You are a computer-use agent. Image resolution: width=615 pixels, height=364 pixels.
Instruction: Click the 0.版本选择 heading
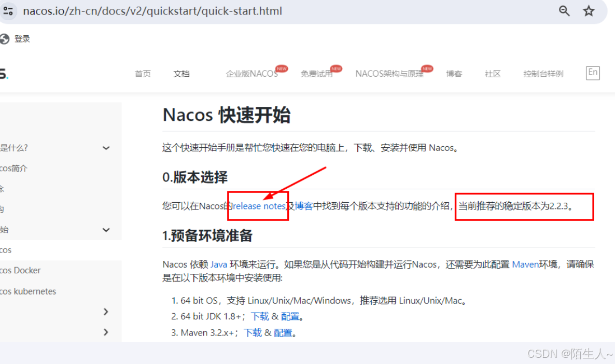pyautogui.click(x=195, y=177)
